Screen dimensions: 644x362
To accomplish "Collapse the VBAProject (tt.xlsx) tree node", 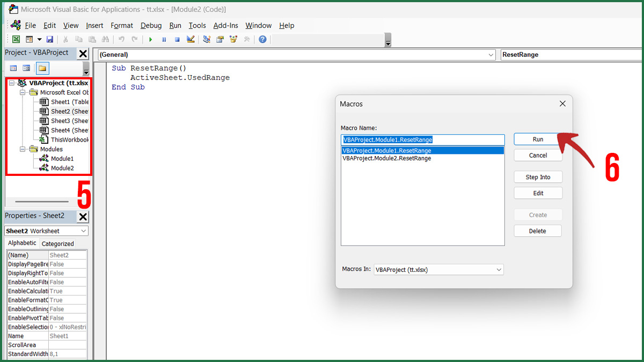I will pyautogui.click(x=12, y=83).
